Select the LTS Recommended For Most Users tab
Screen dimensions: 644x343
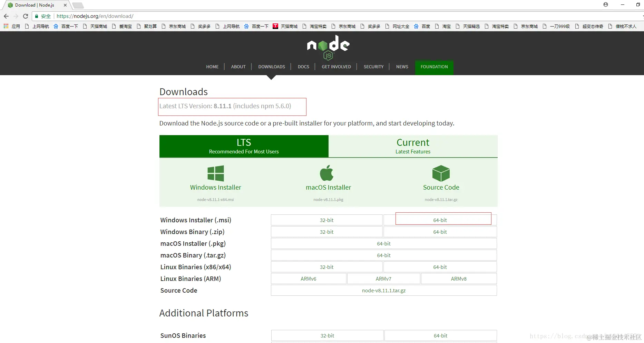point(244,146)
